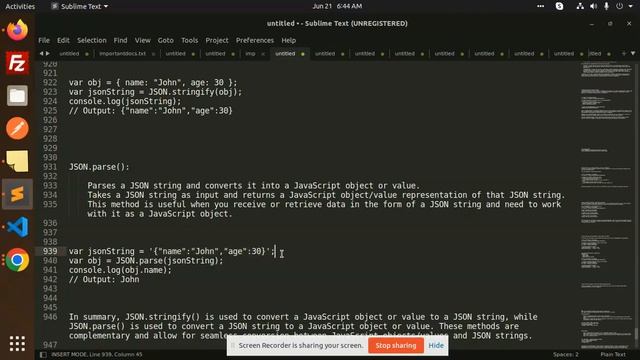The image size is (640, 360).
Task: Launch Firefox from the dock
Action: tap(17, 30)
